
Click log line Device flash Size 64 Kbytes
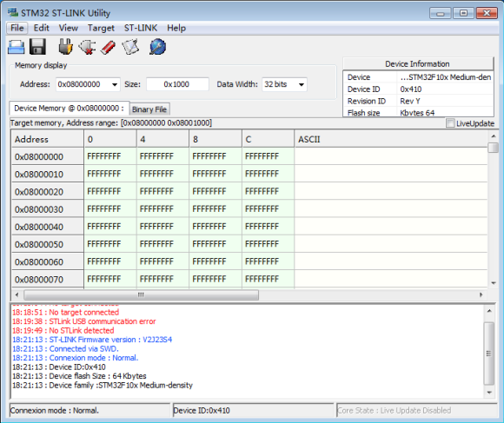(x=79, y=376)
